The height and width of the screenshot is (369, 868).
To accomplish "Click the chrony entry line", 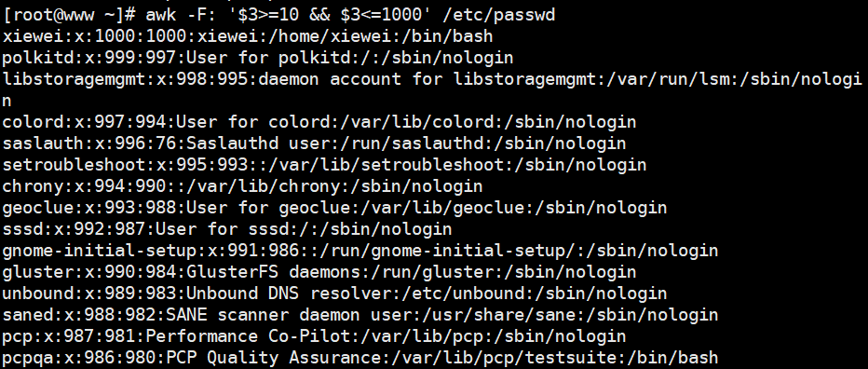I will (242, 186).
